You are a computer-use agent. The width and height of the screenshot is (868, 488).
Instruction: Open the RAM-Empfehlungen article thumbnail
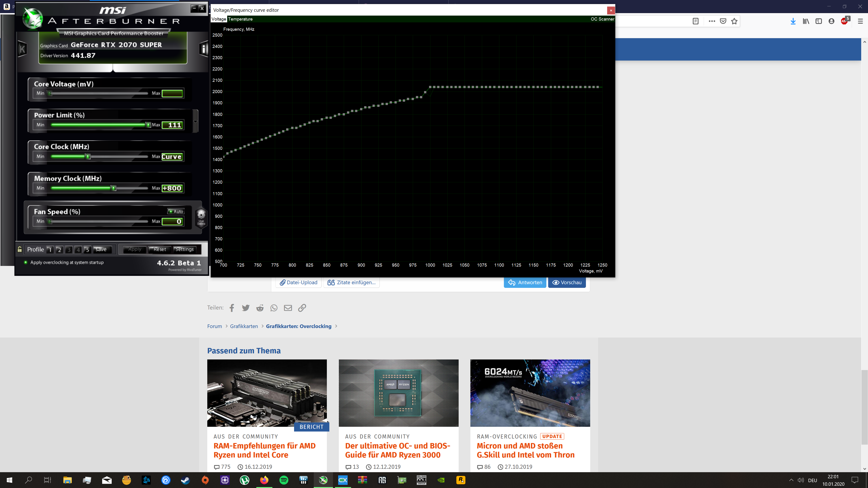[267, 393]
